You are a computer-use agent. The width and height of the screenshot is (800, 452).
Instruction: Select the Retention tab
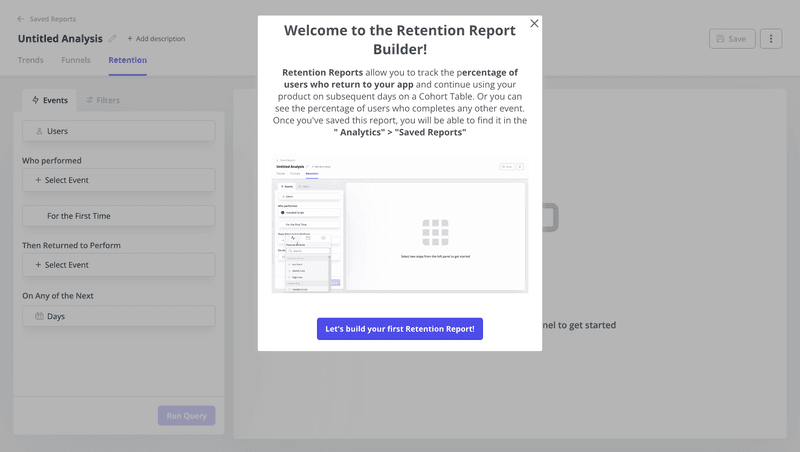128,60
